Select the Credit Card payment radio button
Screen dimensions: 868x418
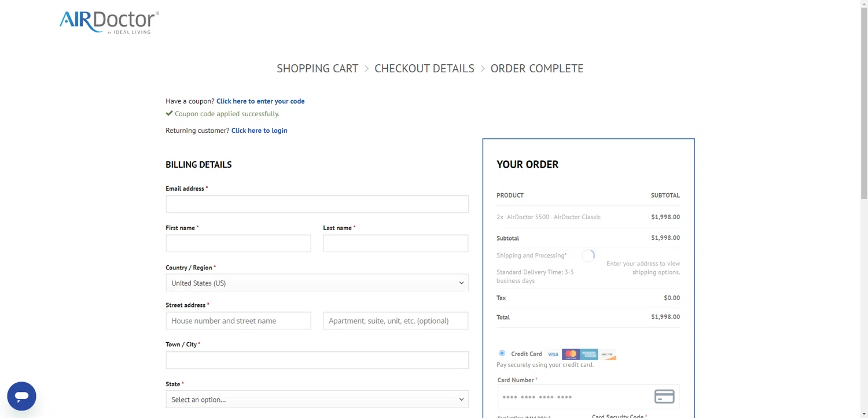[x=502, y=353]
